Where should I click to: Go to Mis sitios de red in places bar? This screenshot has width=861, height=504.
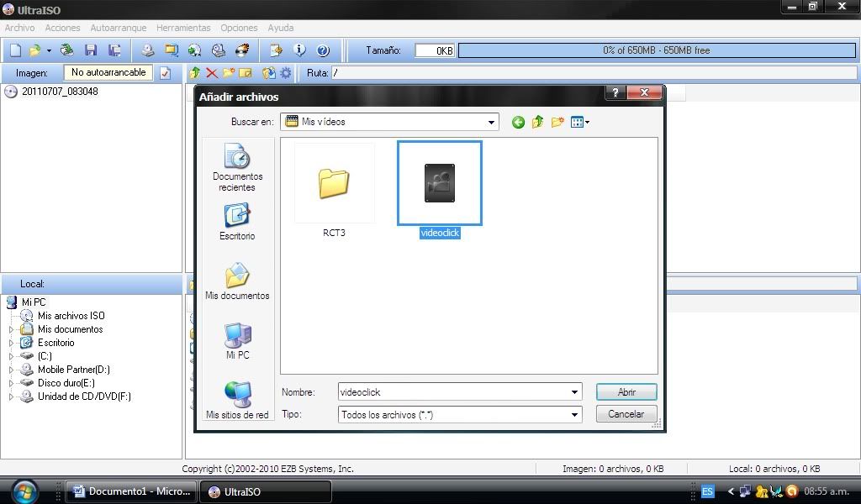click(237, 401)
